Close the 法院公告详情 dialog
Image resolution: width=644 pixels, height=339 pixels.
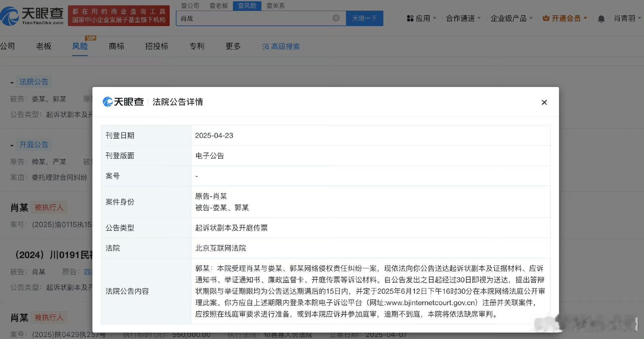544,102
